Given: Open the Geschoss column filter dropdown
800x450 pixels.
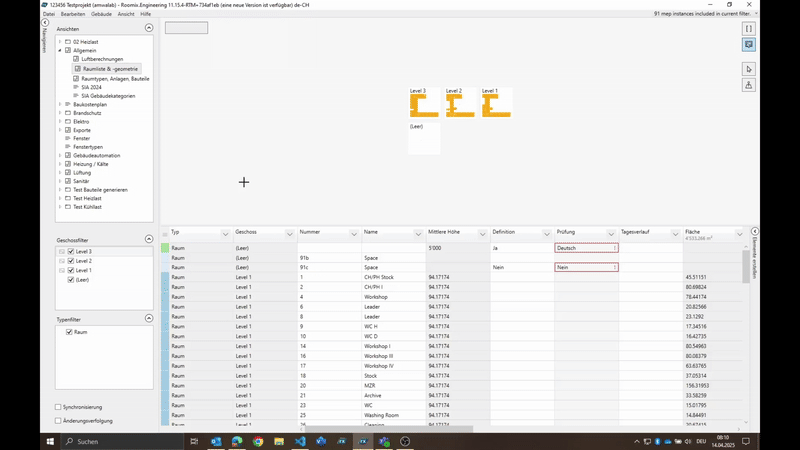Looking at the screenshot, I should 289,234.
